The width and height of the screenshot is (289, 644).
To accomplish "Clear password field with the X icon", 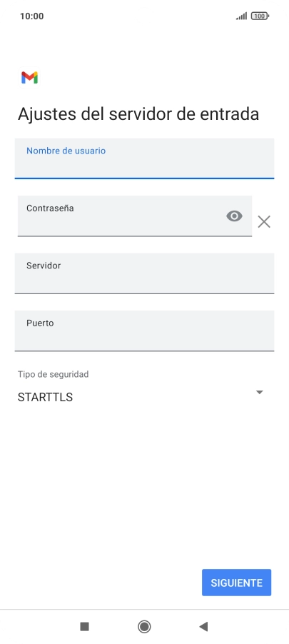I will [264, 222].
